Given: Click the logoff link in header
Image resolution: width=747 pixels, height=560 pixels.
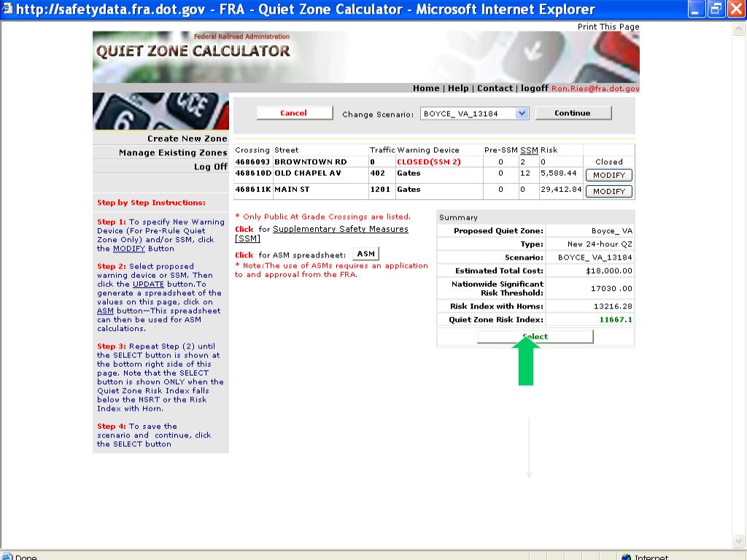Looking at the screenshot, I should (x=535, y=88).
